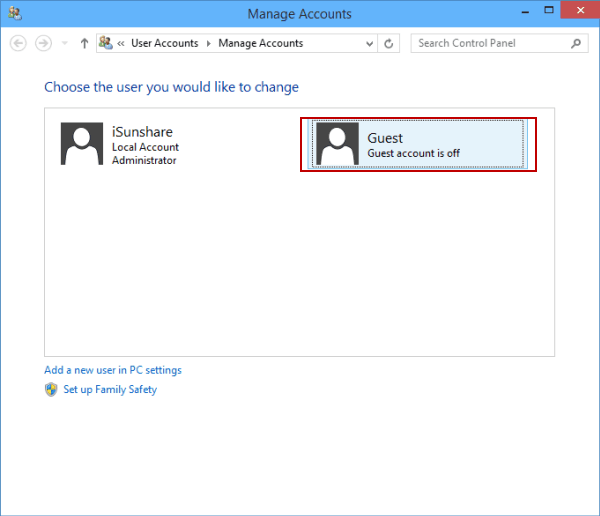Click 'Administrator' under iSunshare
The width and height of the screenshot is (600, 516).
(x=144, y=160)
